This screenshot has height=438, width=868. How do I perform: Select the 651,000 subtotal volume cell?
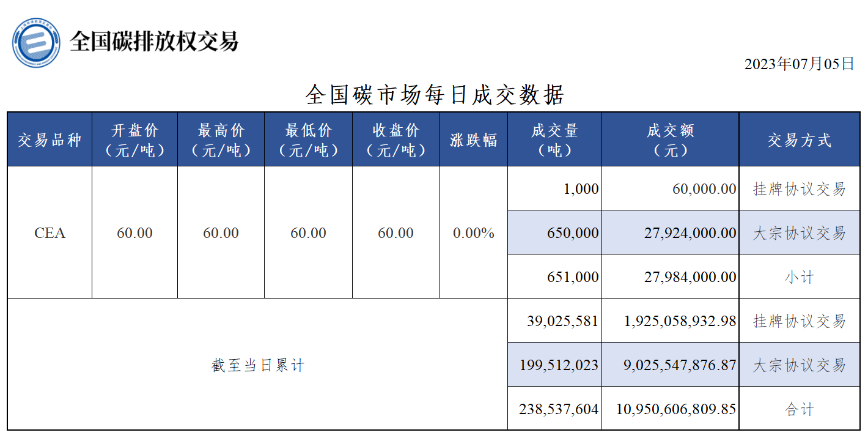[555, 277]
